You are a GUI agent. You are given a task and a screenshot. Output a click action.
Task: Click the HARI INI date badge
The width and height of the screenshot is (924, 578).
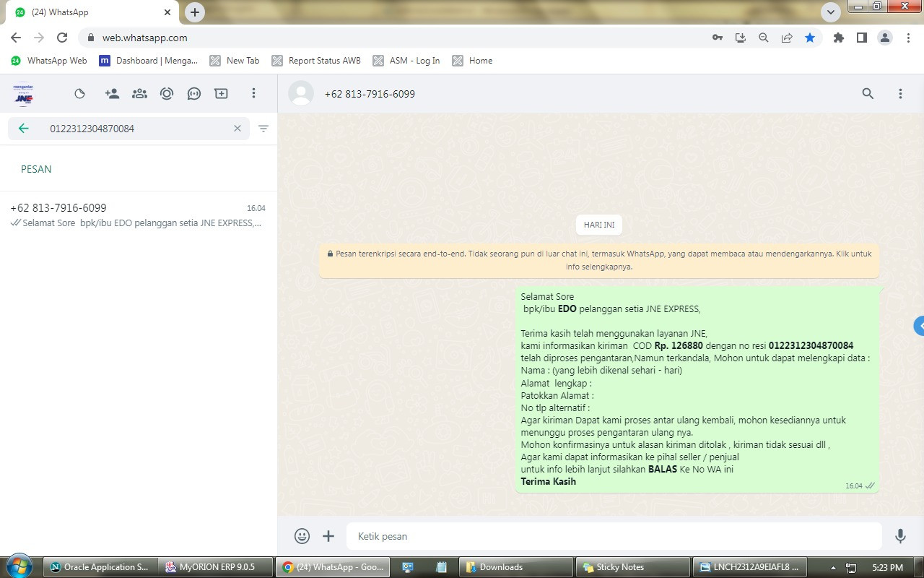pos(599,225)
